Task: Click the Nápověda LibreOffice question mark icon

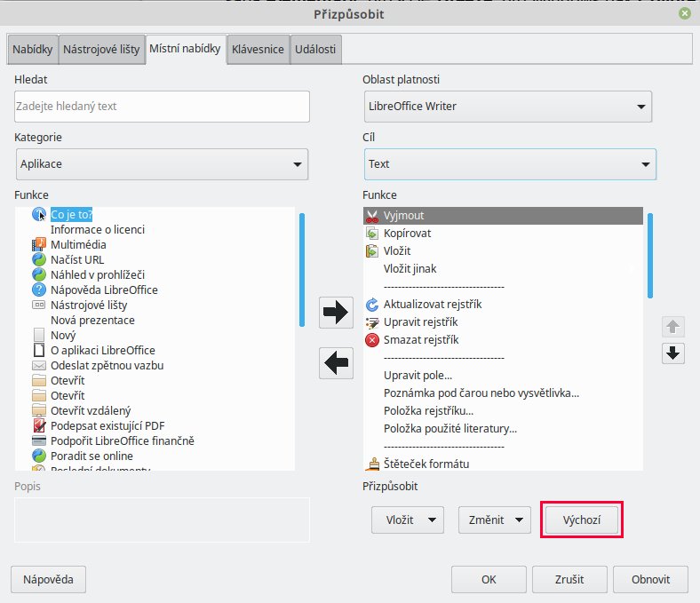Action: tap(39, 290)
